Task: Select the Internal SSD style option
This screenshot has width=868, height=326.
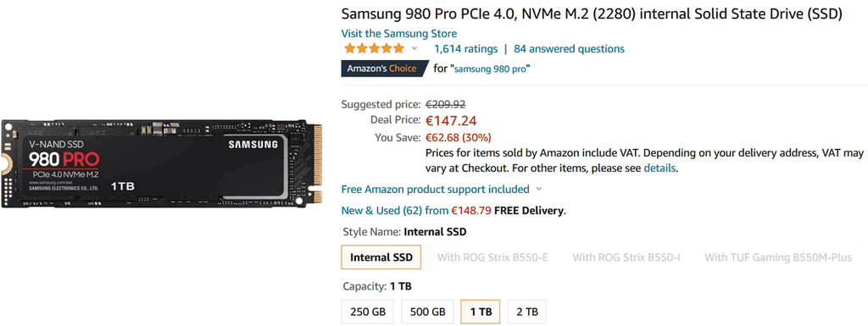Action: coord(381,257)
